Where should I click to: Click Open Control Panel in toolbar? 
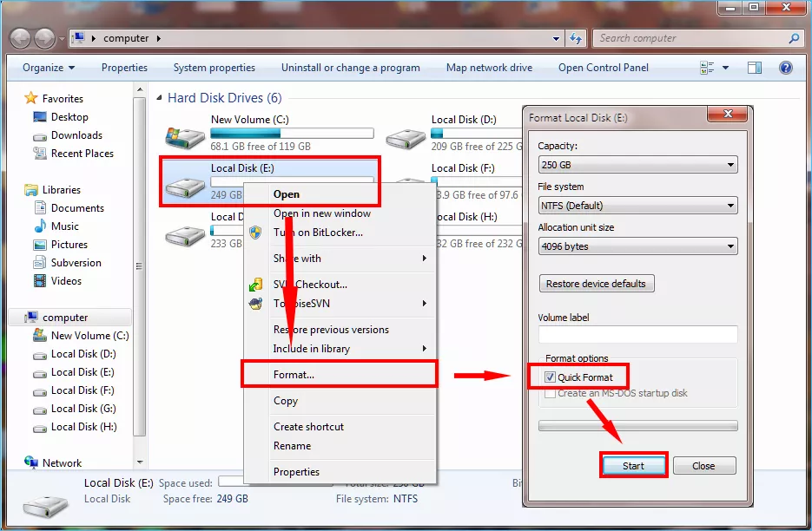(604, 68)
